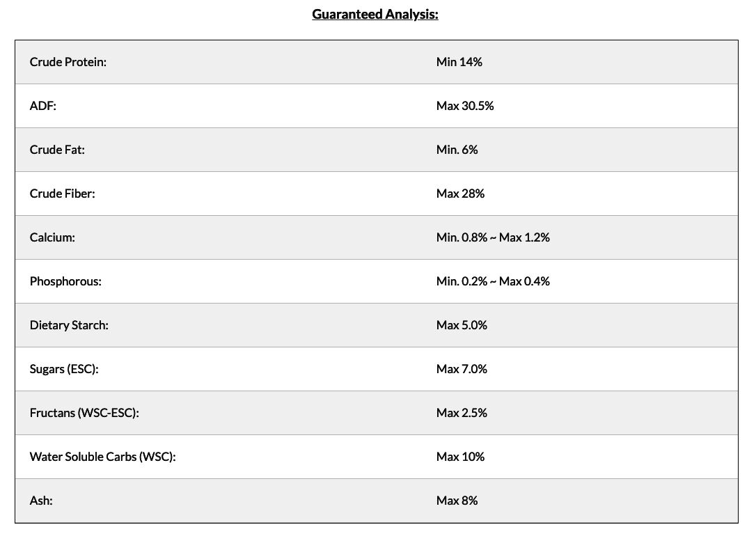Select the Ash row label
Screen dimensions: 756x534
41,501
